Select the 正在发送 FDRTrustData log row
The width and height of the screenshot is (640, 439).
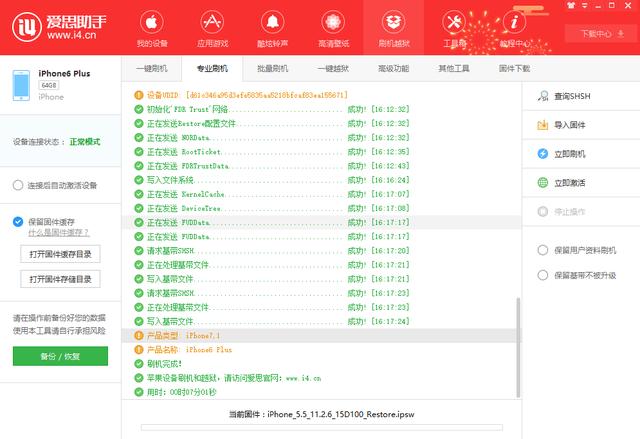pyautogui.click(x=321, y=166)
